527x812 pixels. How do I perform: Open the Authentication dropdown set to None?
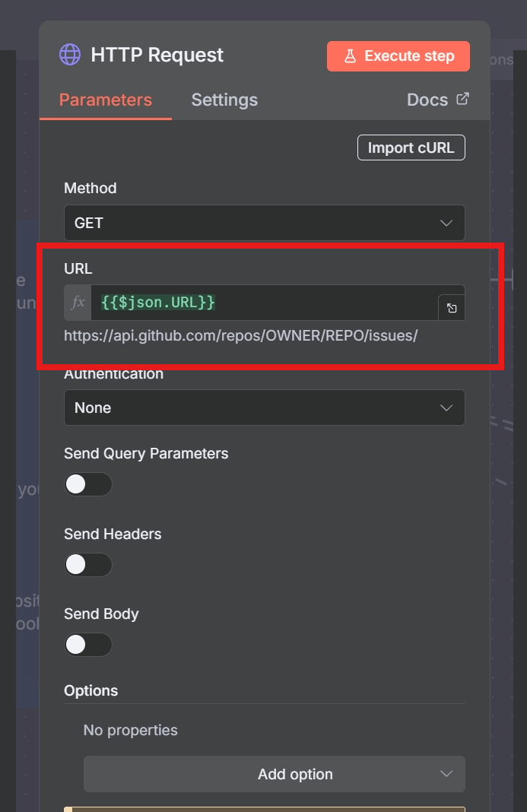pyautogui.click(x=264, y=408)
